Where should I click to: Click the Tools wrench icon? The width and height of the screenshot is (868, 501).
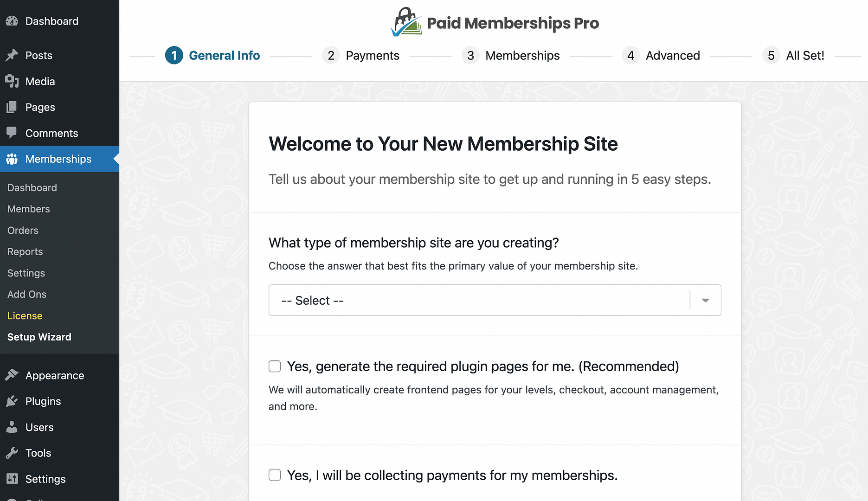(x=12, y=453)
